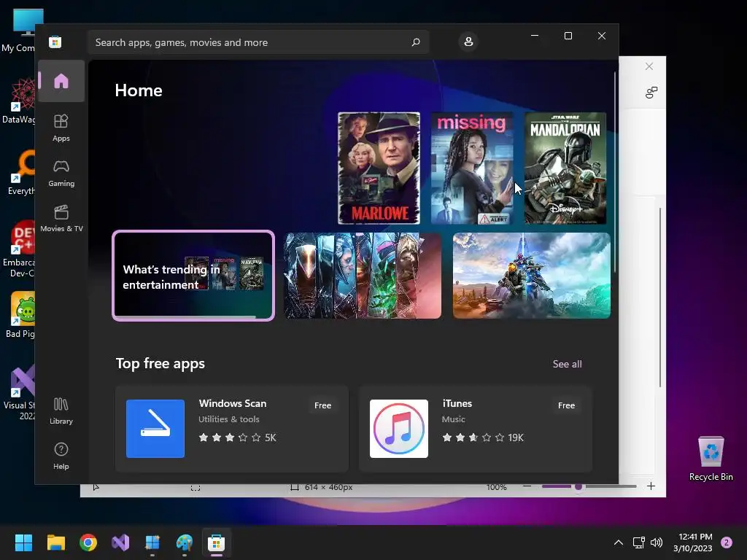This screenshot has height=560, width=747.
Task: Open the Gaming section
Action: tap(61, 173)
